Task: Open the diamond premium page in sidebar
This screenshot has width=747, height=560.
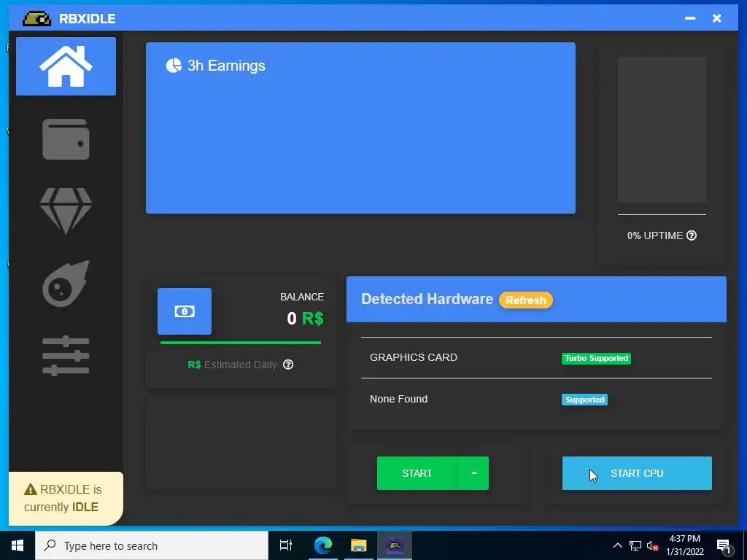Action: click(66, 211)
